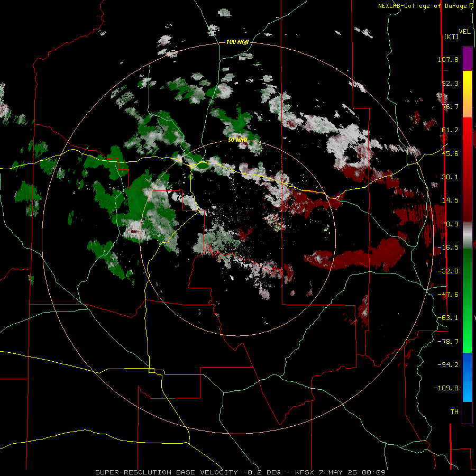Click the -78.7 velocity scale value
This screenshot has width=476, height=476.
448,342
